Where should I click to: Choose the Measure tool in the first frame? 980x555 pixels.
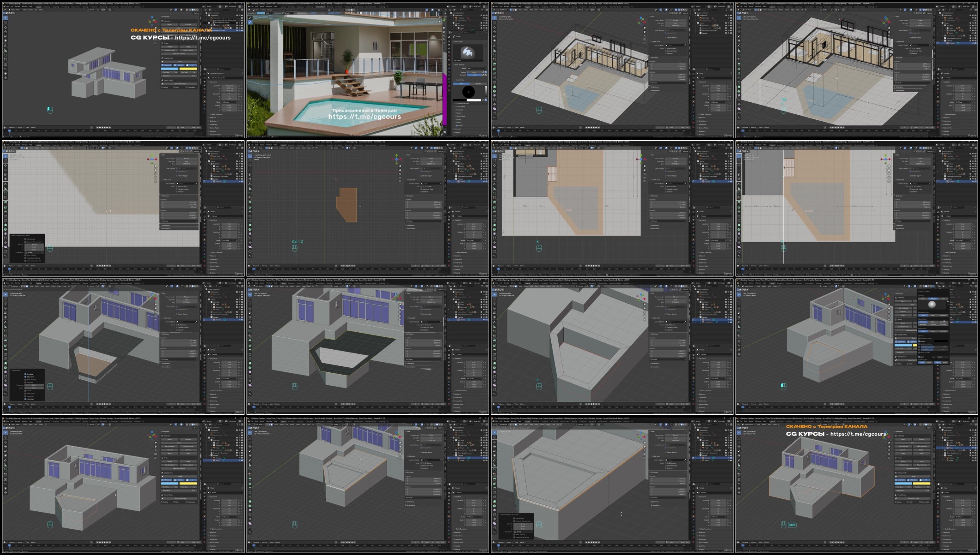5,51
